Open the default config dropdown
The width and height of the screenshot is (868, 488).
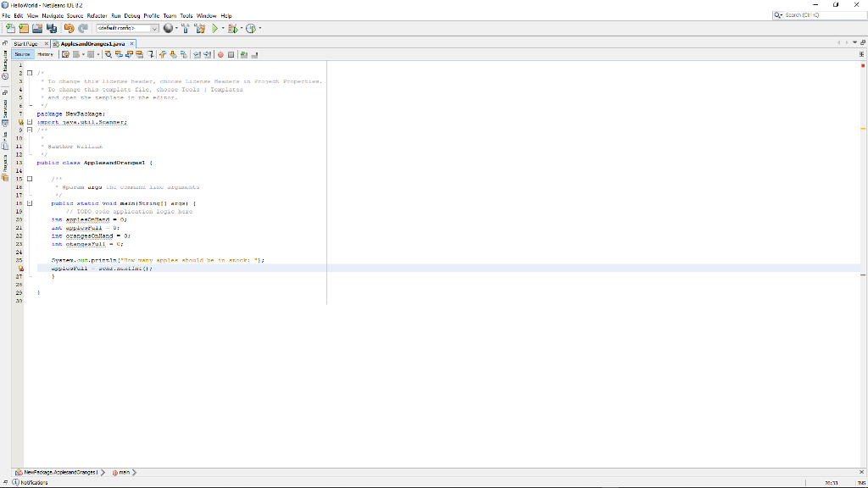click(x=155, y=28)
